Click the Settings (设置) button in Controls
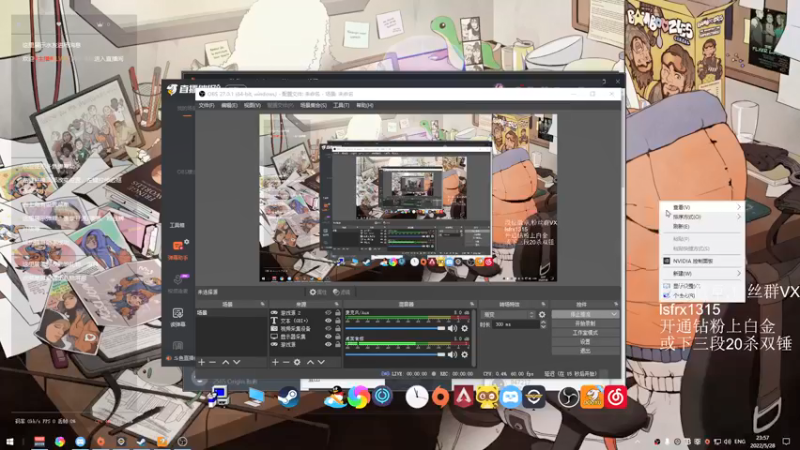 (x=585, y=342)
